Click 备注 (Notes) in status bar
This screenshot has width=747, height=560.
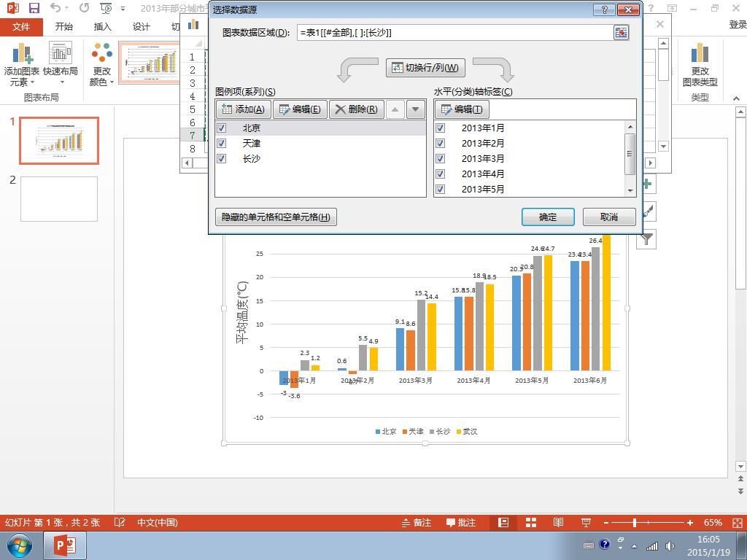tap(417, 522)
